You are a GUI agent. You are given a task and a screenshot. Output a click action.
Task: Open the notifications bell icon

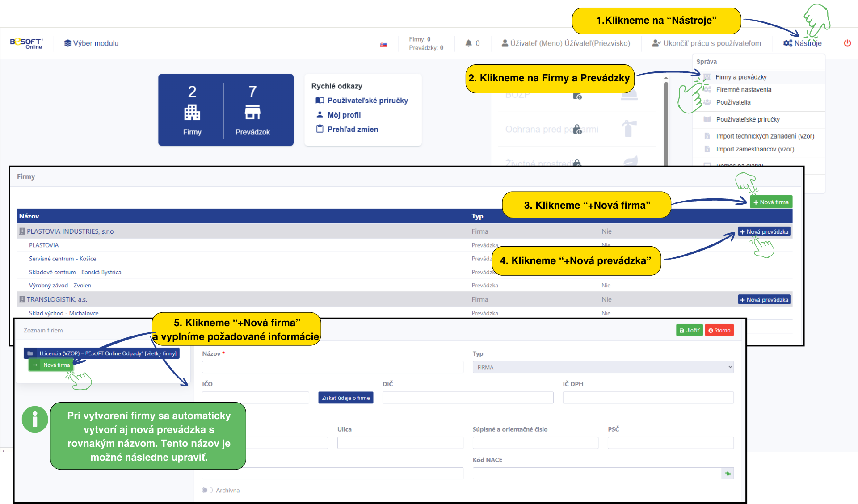point(468,43)
